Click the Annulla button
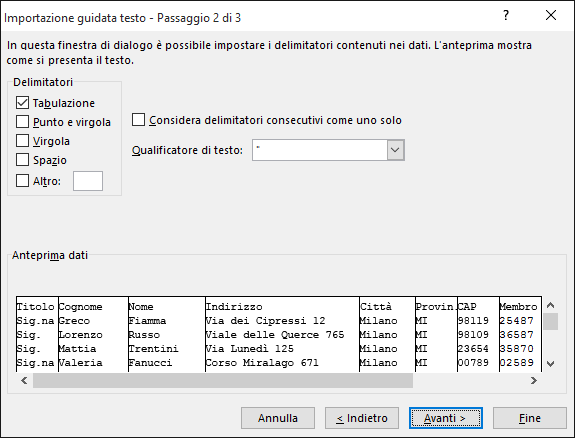Image resolution: width=575 pixels, height=438 pixels. tap(278, 418)
